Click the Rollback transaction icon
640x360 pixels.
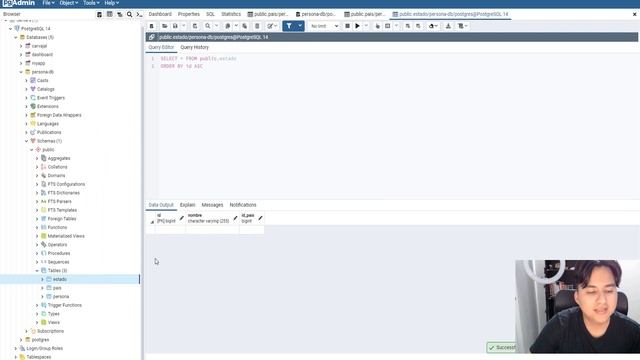click(418, 26)
